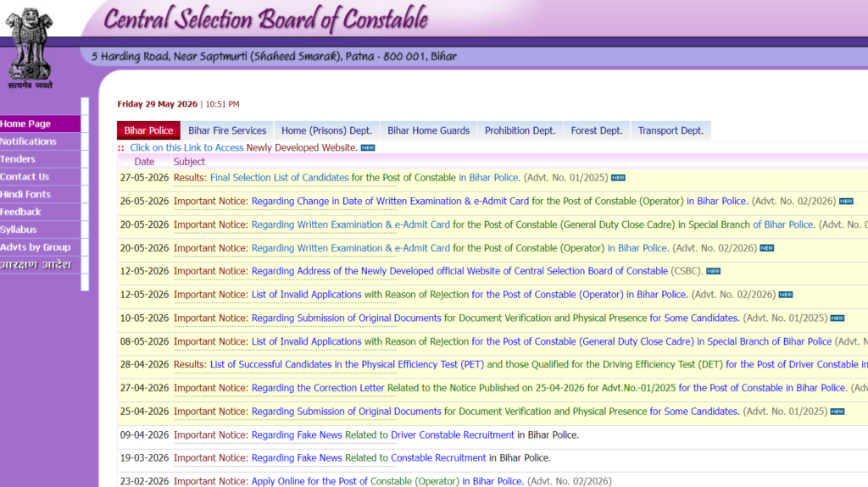Open 28-04-2026 PET Successful Candidates result
This screenshot has height=487, width=868.
538,365
